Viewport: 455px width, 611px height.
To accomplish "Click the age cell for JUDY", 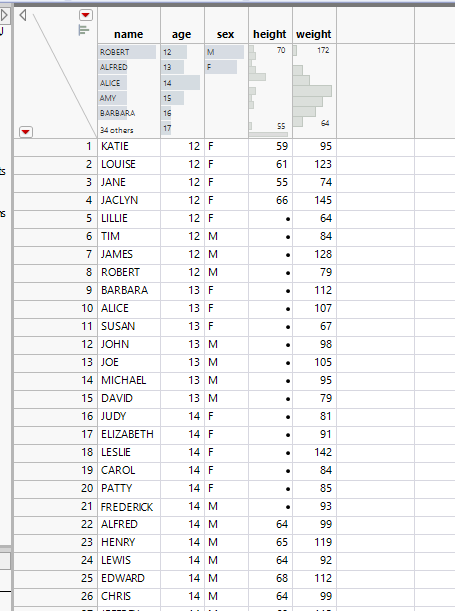I will point(182,416).
